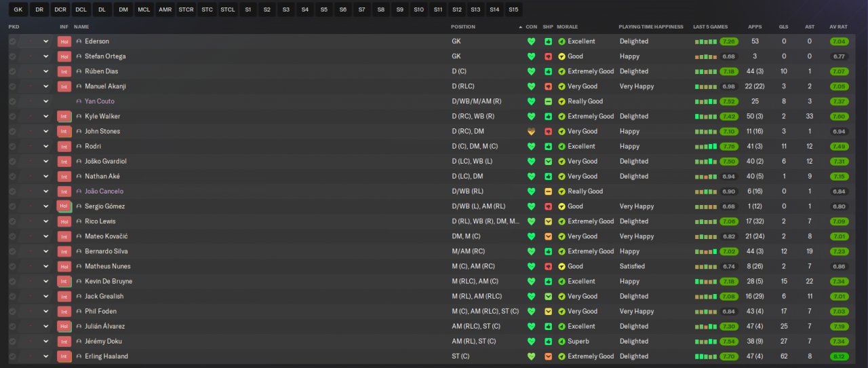
Task: Click Sergio Gómez's yellow morale icon
Action: point(561,206)
